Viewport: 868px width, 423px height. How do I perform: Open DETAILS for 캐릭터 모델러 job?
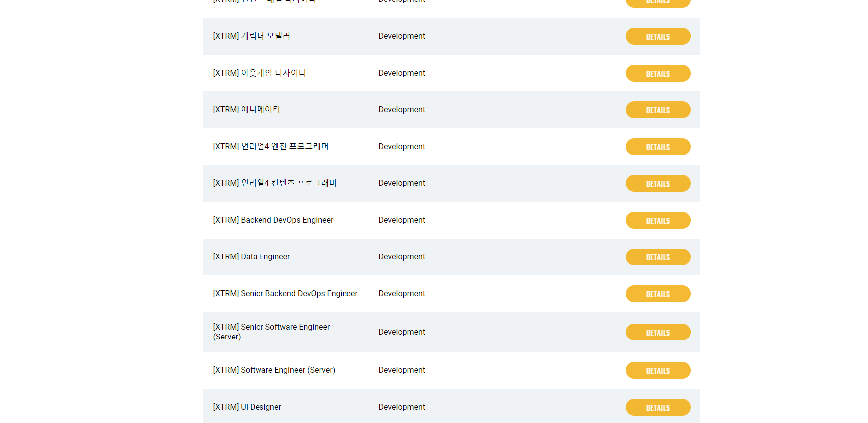click(657, 36)
